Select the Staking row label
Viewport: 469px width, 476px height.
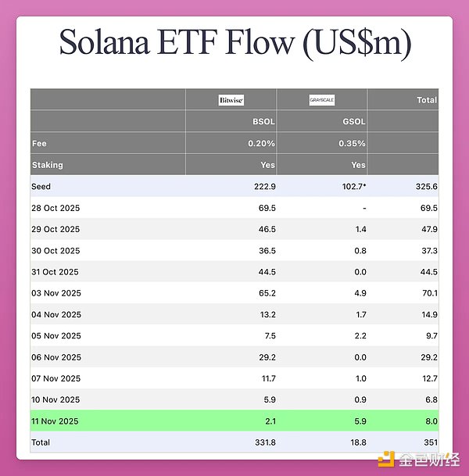click(x=46, y=165)
